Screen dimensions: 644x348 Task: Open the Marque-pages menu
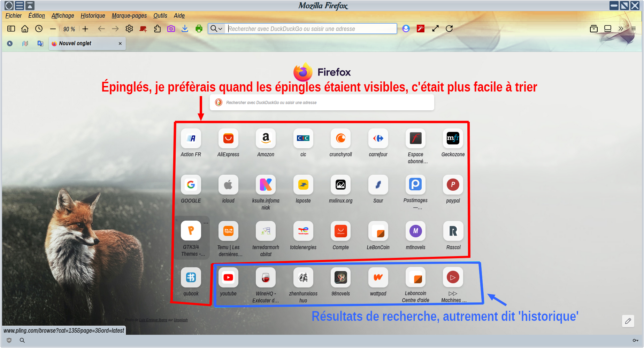coord(129,16)
